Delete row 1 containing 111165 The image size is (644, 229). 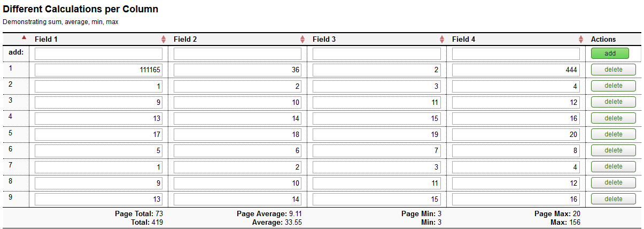tap(613, 70)
